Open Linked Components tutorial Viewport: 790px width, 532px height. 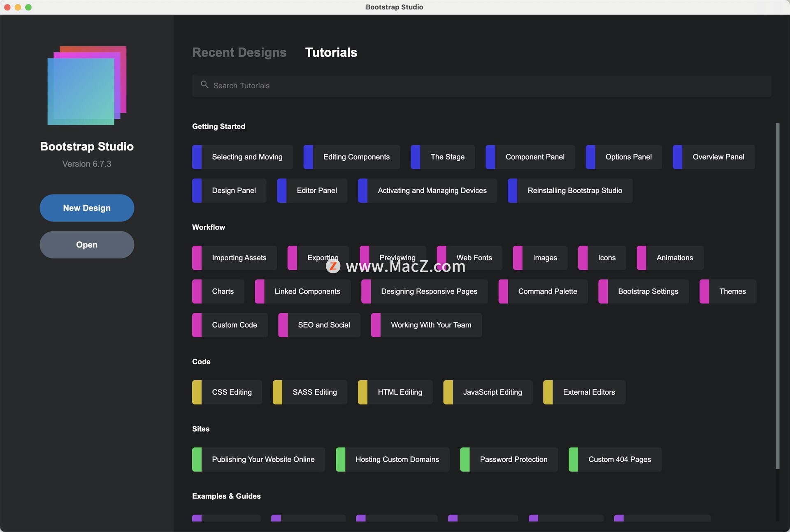click(302, 291)
